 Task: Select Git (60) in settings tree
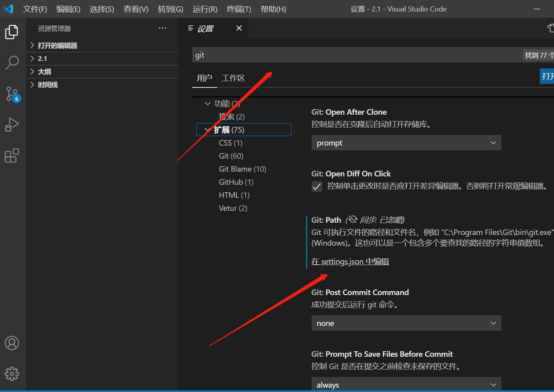click(x=231, y=156)
